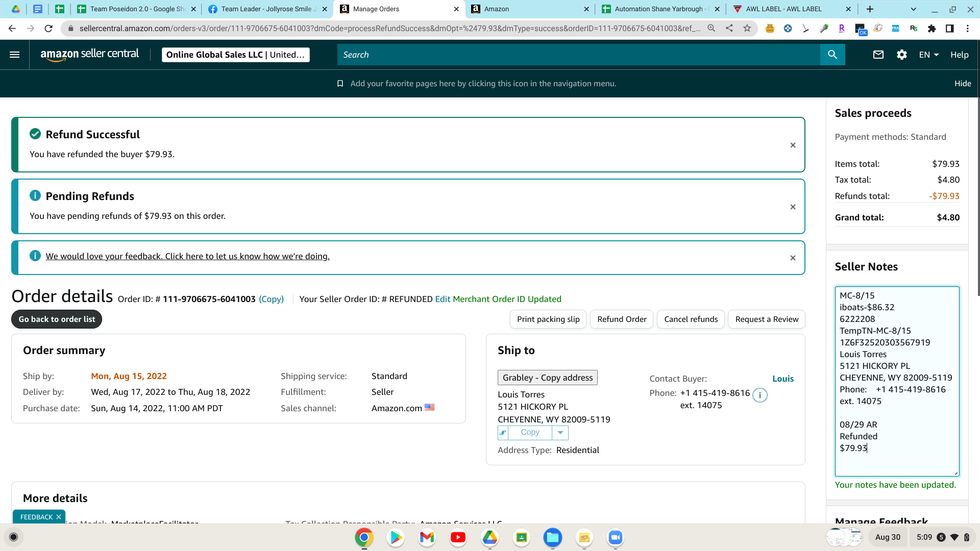This screenshot has width=980, height=551.
Task: Click Request a Review button
Action: (767, 319)
